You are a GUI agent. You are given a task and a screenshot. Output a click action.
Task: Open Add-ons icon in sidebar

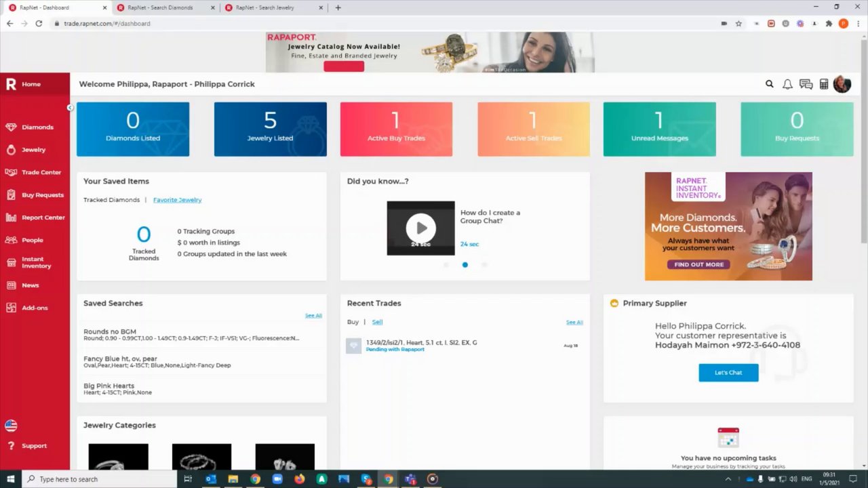click(11, 308)
